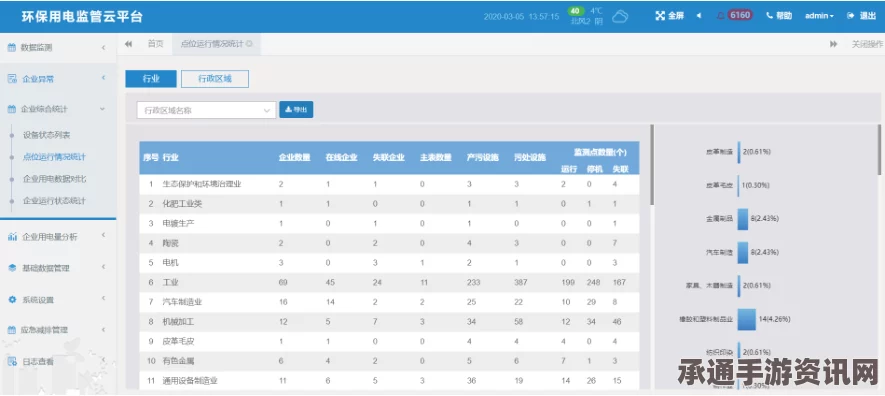Click the cloud weather icon in header

point(620,16)
